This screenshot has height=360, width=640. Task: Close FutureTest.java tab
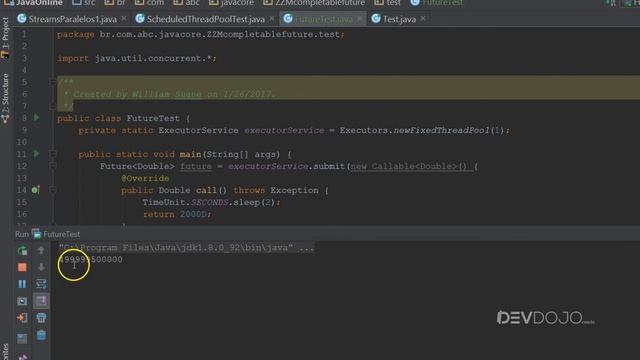point(359,19)
